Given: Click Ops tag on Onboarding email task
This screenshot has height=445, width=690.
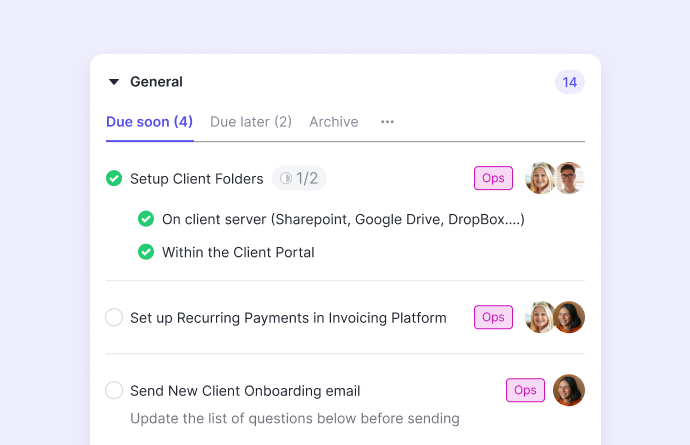Looking at the screenshot, I should click(x=525, y=390).
